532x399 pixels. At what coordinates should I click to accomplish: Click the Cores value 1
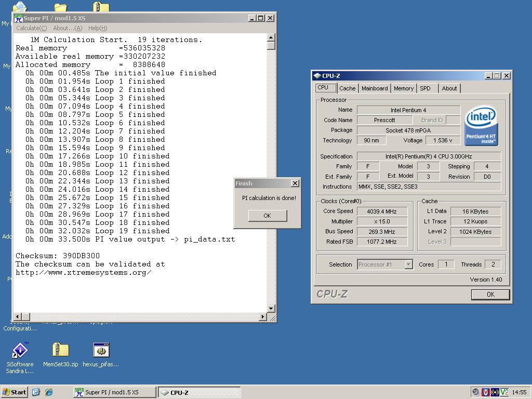(x=446, y=264)
